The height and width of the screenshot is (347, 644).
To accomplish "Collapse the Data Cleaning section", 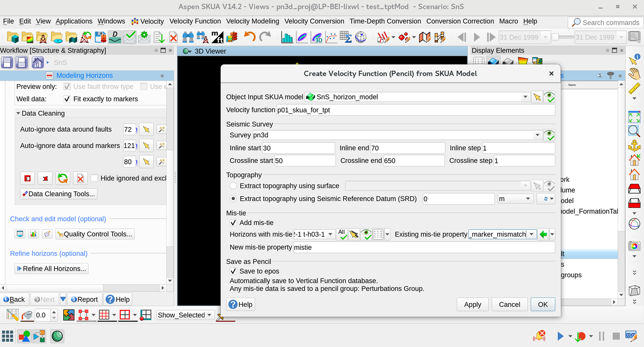I will pos(18,113).
